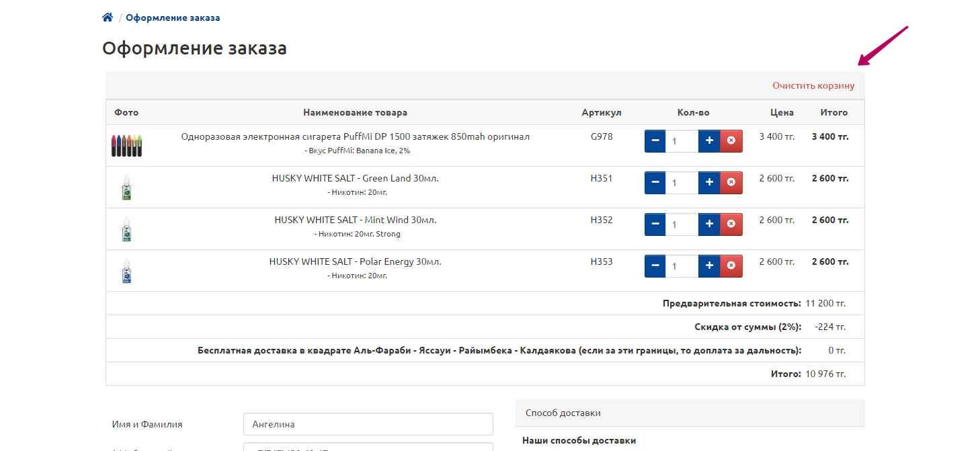Screen dimensions: 980x451
Task: Open the 'Оформление заказа' breadcrumb link
Action: 173,17
